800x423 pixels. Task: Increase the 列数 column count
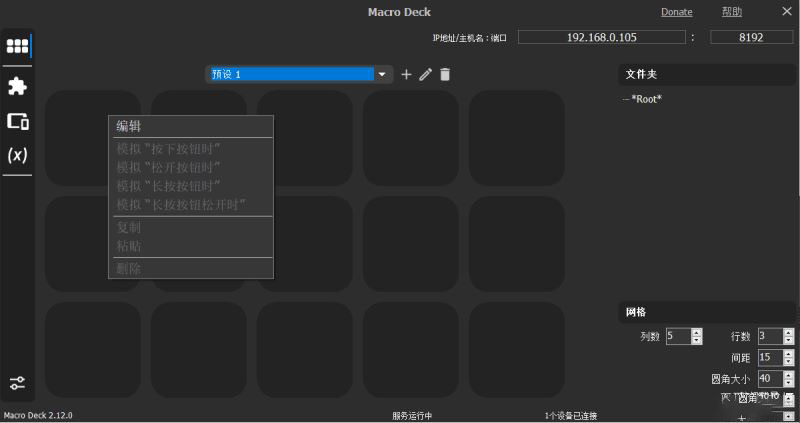697,332
